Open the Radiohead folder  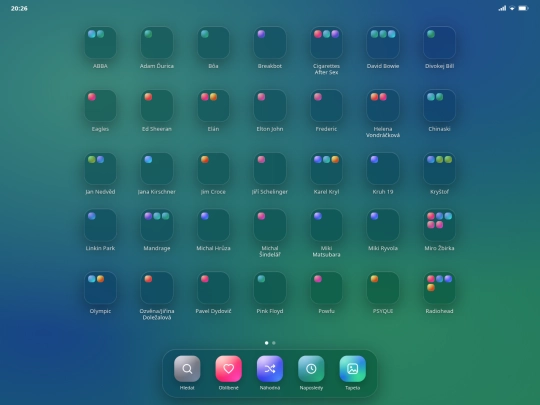pos(439,288)
